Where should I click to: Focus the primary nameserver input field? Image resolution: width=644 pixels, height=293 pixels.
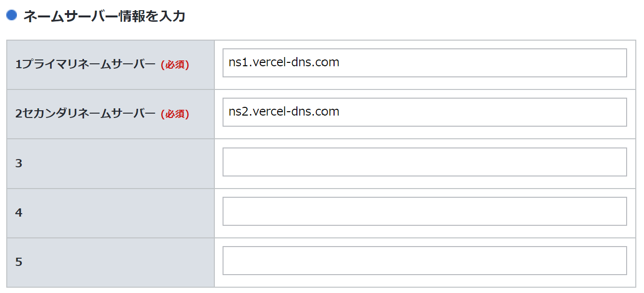pyautogui.click(x=424, y=63)
